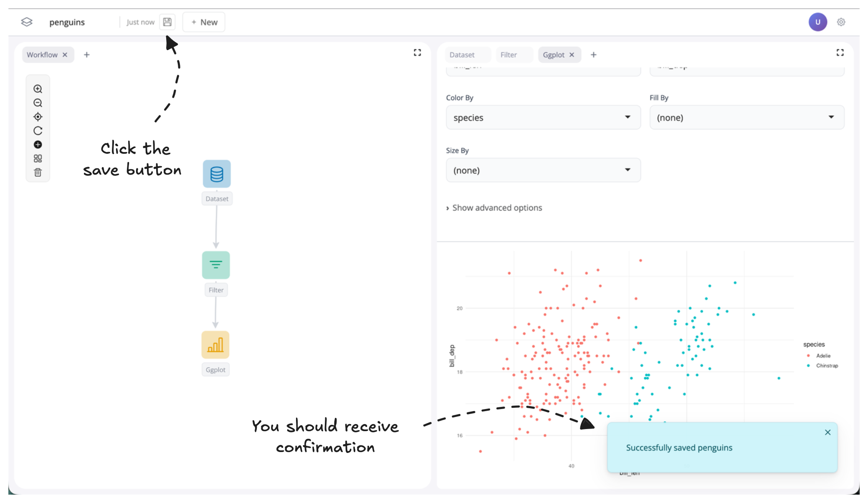Click the add block plus icon
Image resolution: width=868 pixels, height=503 pixels.
(x=38, y=145)
